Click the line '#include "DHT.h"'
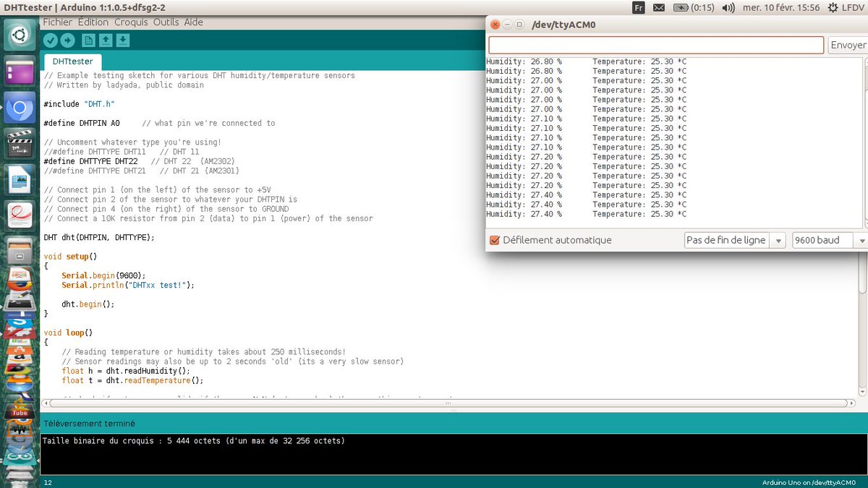 click(x=79, y=104)
